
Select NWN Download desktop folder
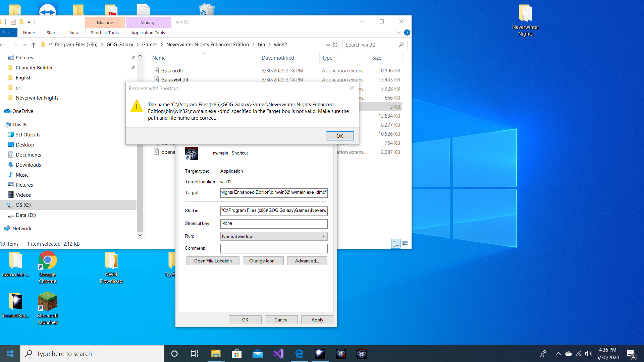point(111,267)
